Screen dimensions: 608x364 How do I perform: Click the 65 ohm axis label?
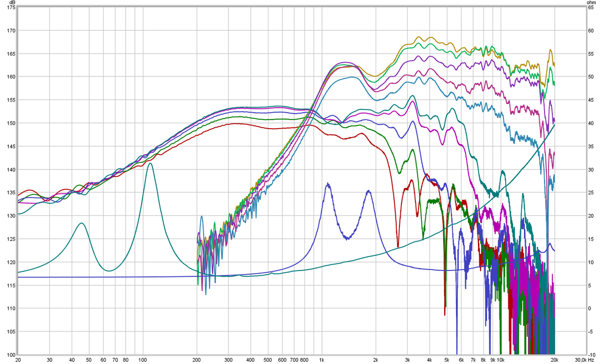click(591, 8)
